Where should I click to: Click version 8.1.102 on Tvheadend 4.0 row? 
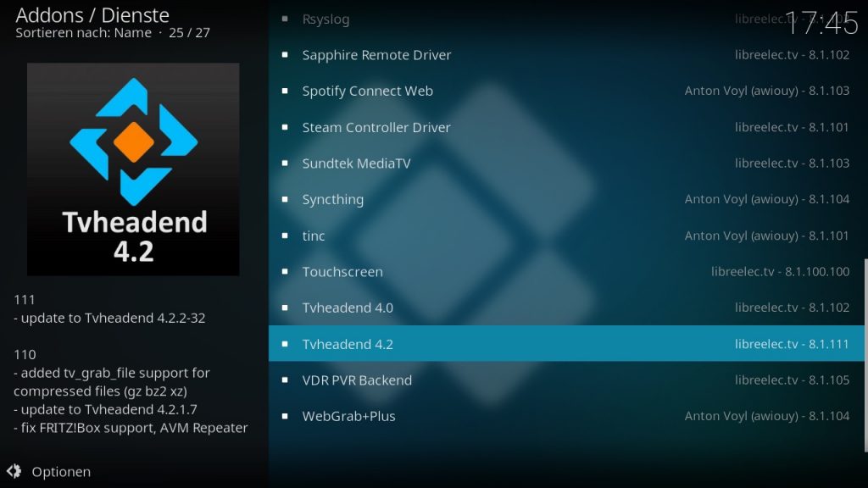(x=793, y=308)
